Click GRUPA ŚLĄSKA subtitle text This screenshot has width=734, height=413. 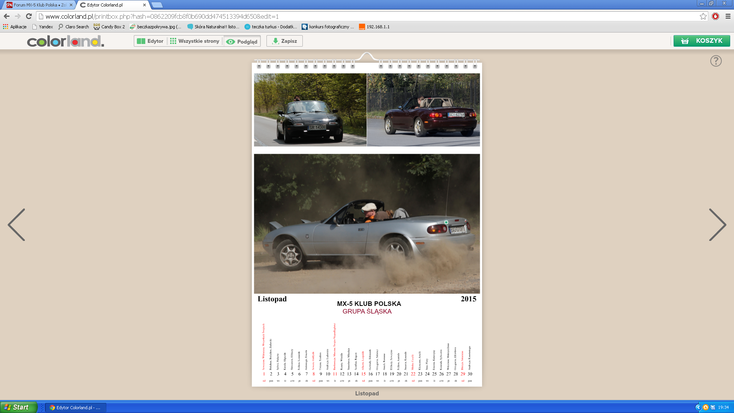367,311
